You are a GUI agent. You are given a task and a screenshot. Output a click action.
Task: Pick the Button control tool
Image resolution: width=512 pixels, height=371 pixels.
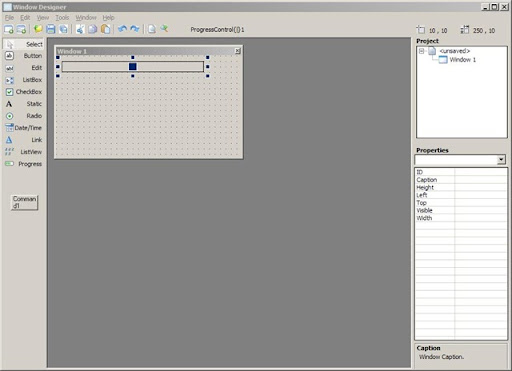tap(23, 56)
